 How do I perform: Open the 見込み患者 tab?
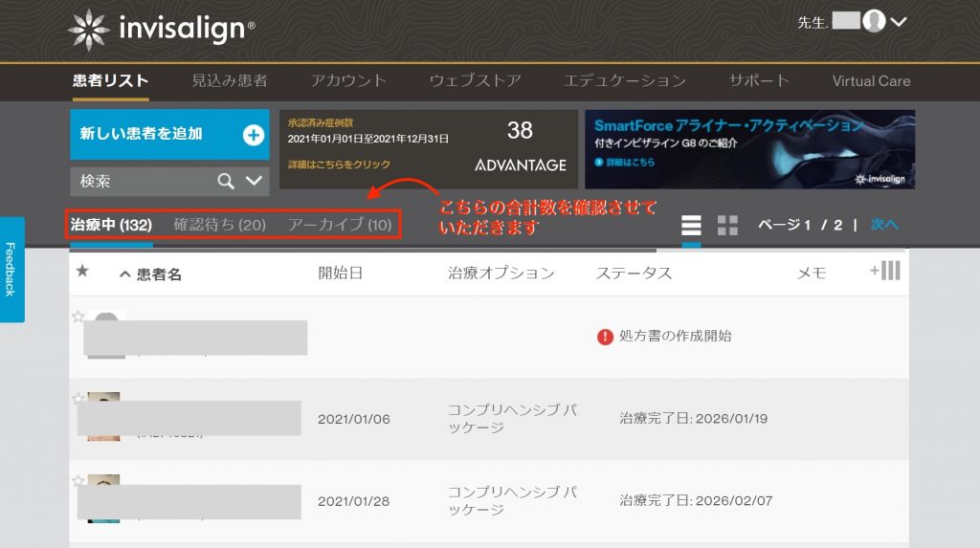229,81
